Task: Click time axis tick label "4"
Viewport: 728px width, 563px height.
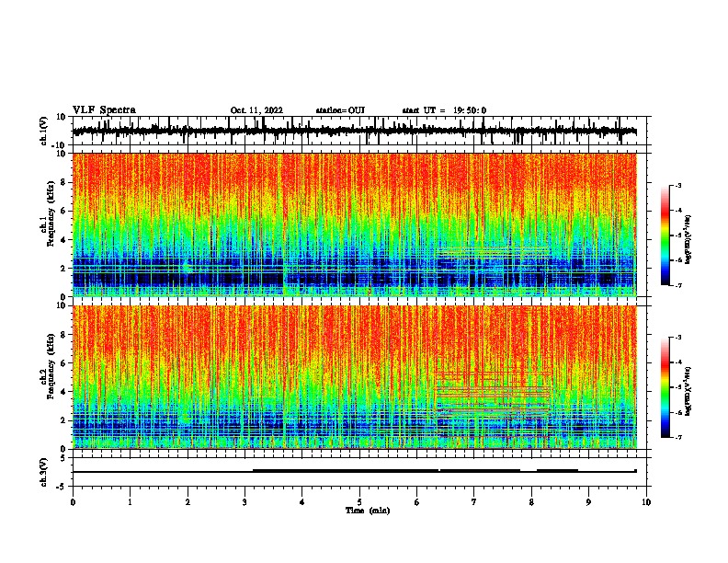Action: pos(302,502)
